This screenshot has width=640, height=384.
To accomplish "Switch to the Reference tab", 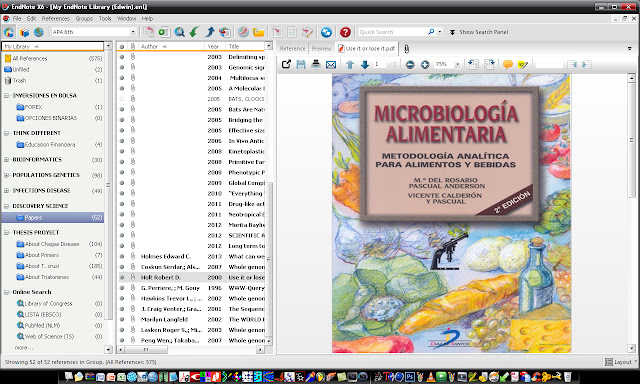I will tap(292, 49).
